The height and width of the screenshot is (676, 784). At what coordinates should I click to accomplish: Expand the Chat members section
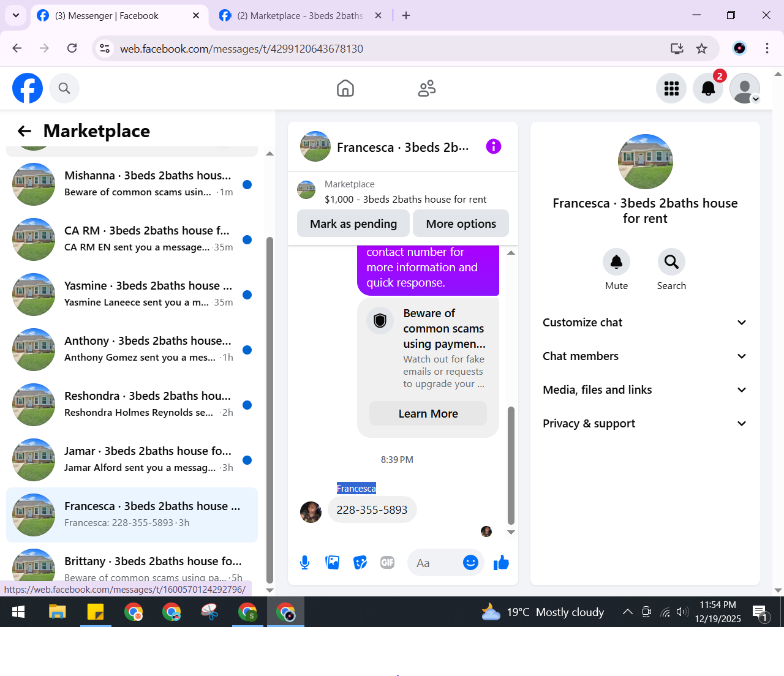pyautogui.click(x=645, y=356)
